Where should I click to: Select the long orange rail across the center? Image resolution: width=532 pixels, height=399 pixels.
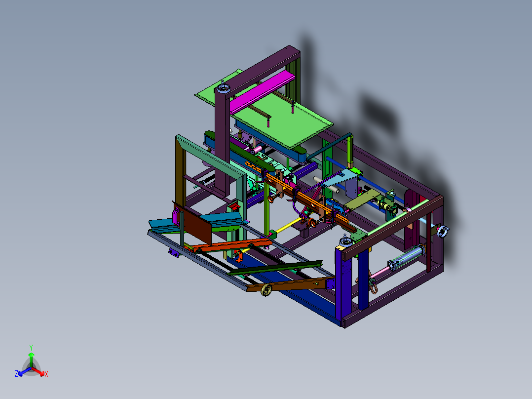click(302, 195)
